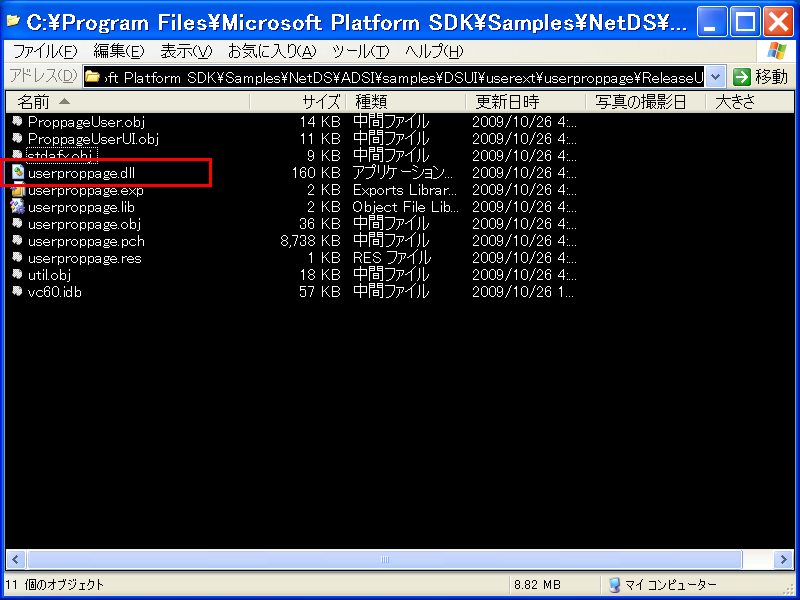
Task: Click the 11 個のオブジェクト status text
Action: [x=55, y=585]
